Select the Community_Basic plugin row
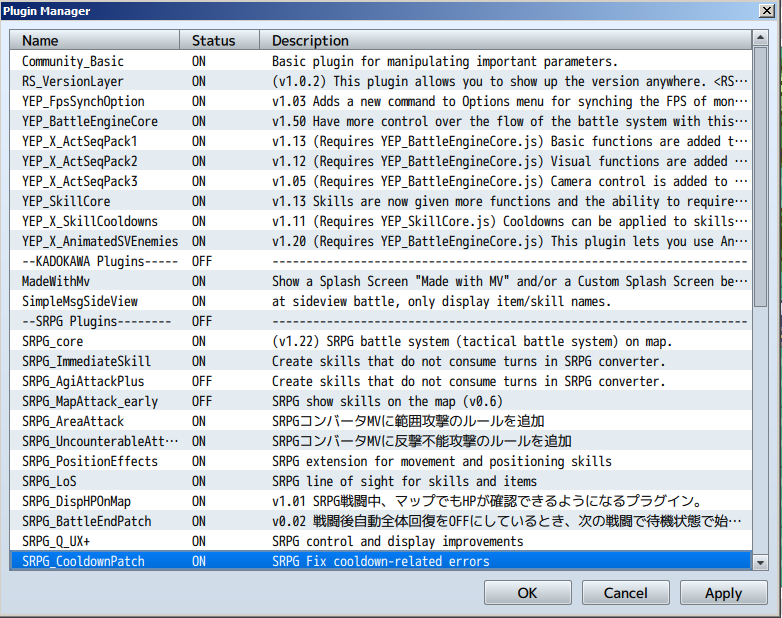Screen dimensions: 782x618 [381, 61]
